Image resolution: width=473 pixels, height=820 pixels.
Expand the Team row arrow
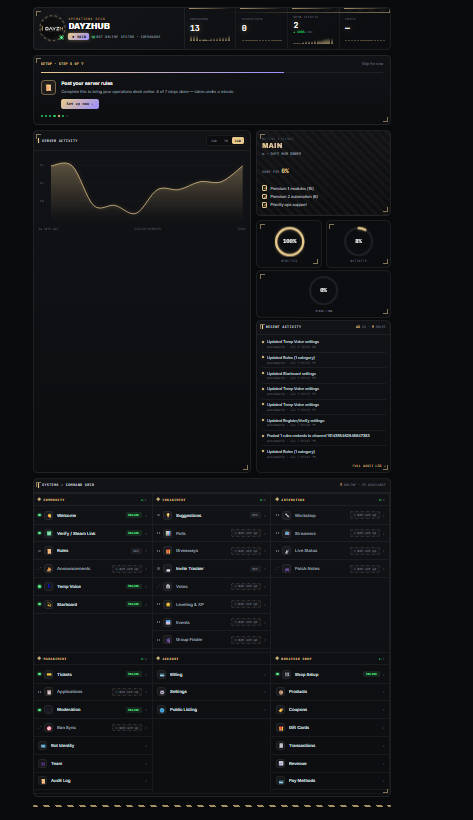146,764
